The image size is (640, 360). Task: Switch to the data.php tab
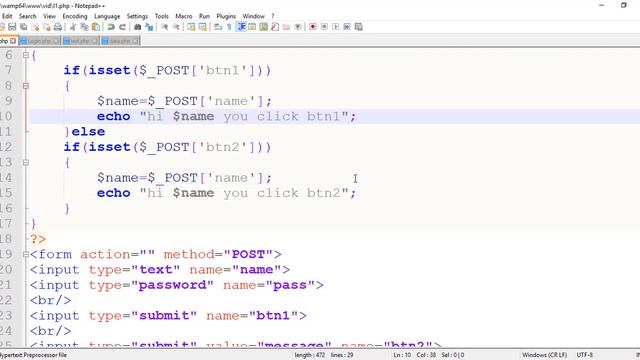pos(120,41)
